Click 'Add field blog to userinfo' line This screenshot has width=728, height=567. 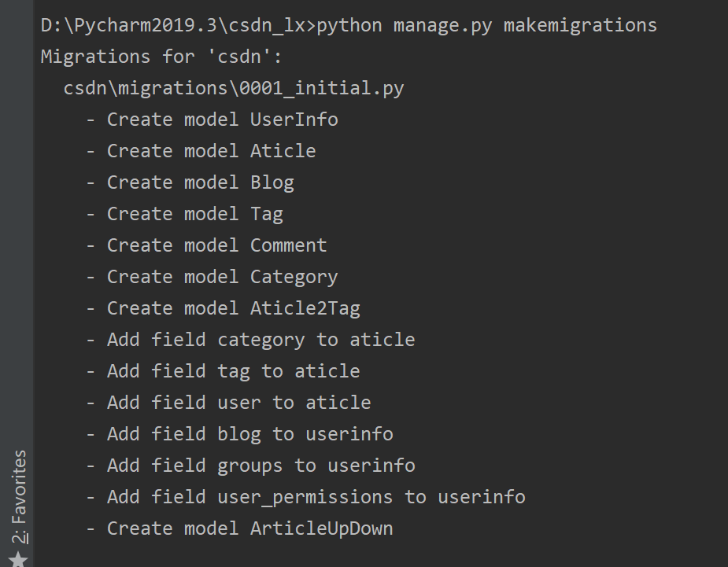pyautogui.click(x=239, y=434)
